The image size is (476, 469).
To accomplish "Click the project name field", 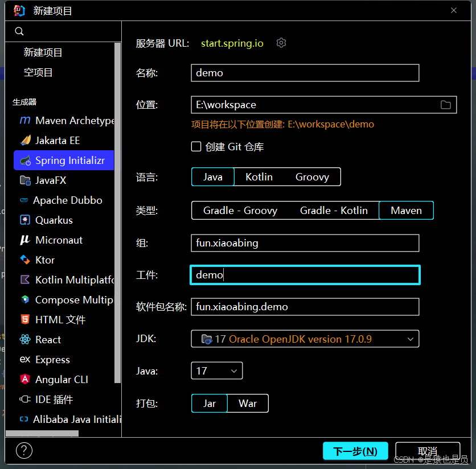I will pos(305,73).
